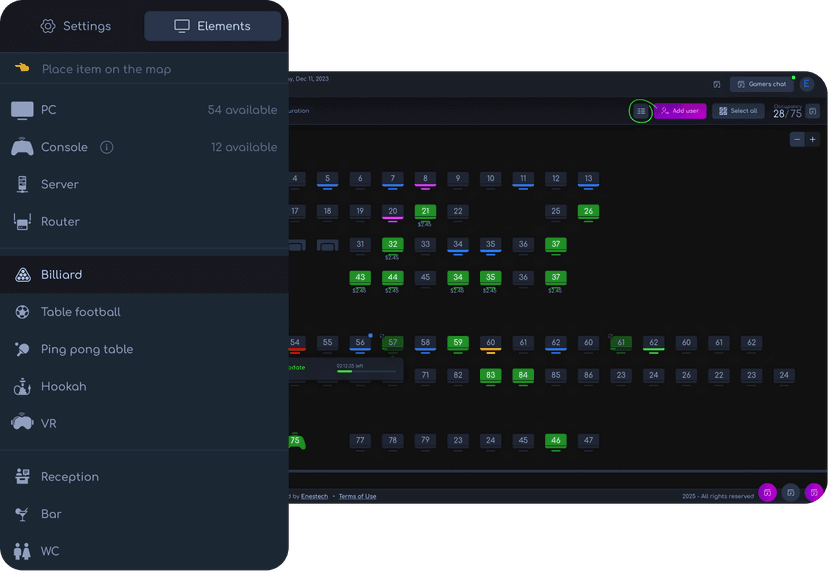Click the list view icon beside Add user

point(641,111)
